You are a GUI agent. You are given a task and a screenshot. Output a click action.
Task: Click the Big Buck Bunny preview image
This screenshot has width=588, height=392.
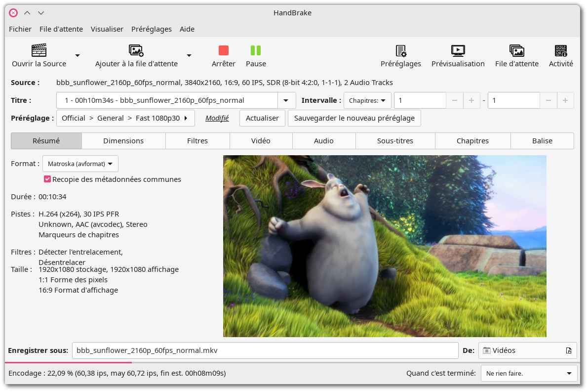[x=385, y=246]
